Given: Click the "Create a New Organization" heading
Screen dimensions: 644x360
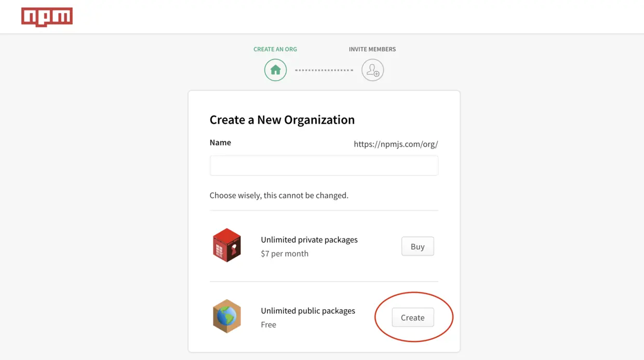Looking at the screenshot, I should pos(282,120).
